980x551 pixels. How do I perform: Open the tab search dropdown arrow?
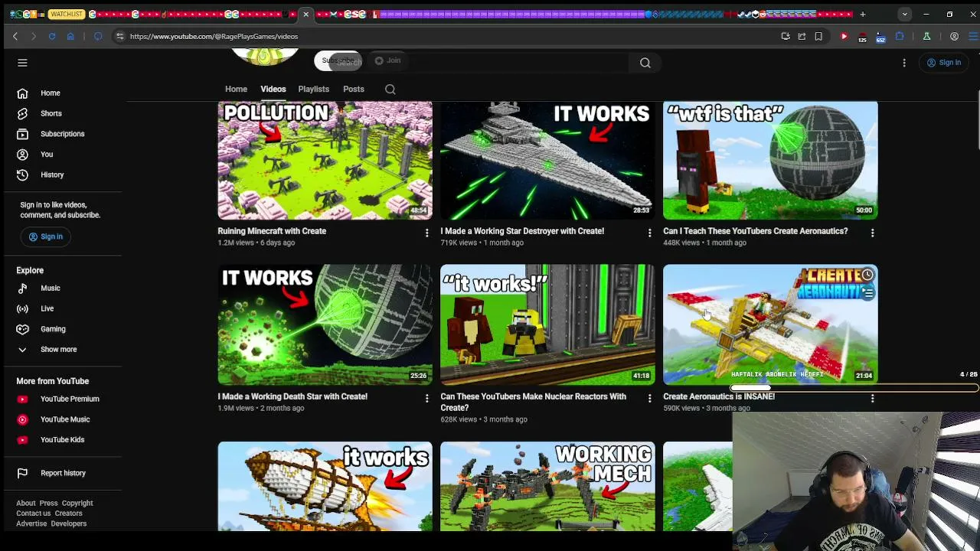pos(904,14)
